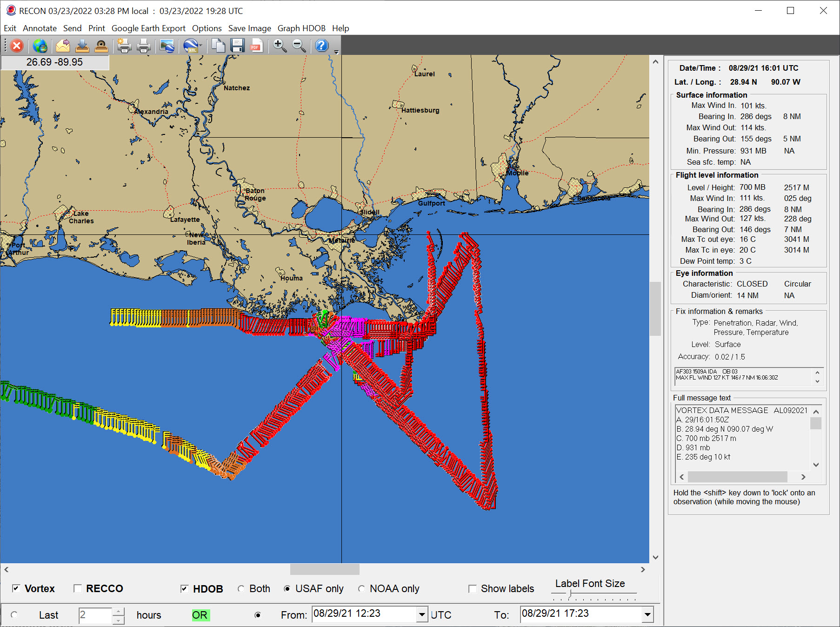Image resolution: width=840 pixels, height=627 pixels.
Task: Expand the From date/time dropdown
Action: click(421, 614)
